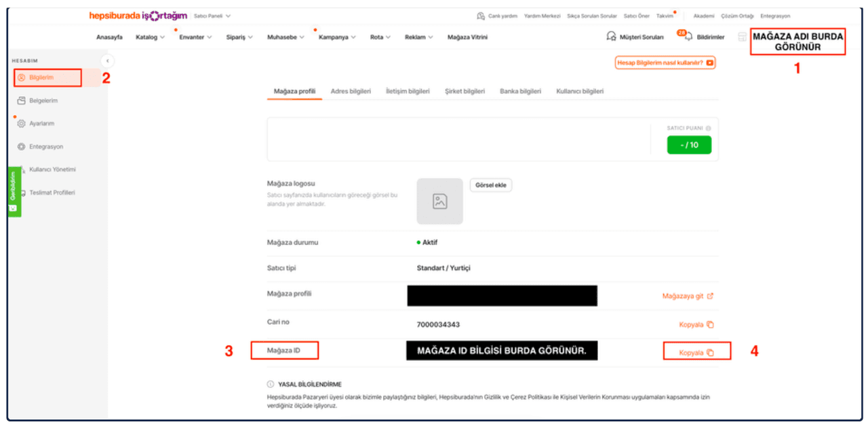Click the Cari no value 7000034343
Viewport: 868px width, 426px height.
pyautogui.click(x=438, y=325)
